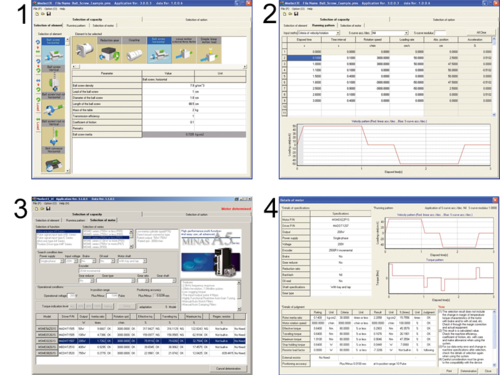Click the In-position range Plus/Minus pulse field
This screenshot has height=375, width=500.
pyautogui.click(x=113, y=296)
